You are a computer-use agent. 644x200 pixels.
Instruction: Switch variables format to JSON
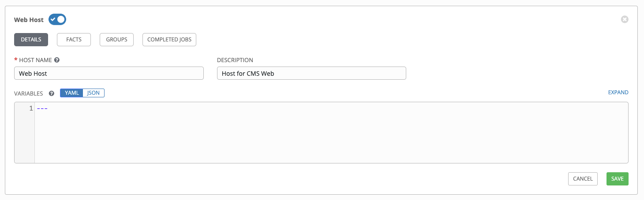tap(94, 93)
